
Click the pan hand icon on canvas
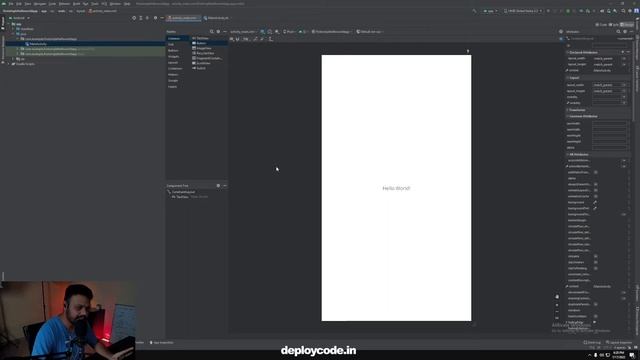[557, 297]
